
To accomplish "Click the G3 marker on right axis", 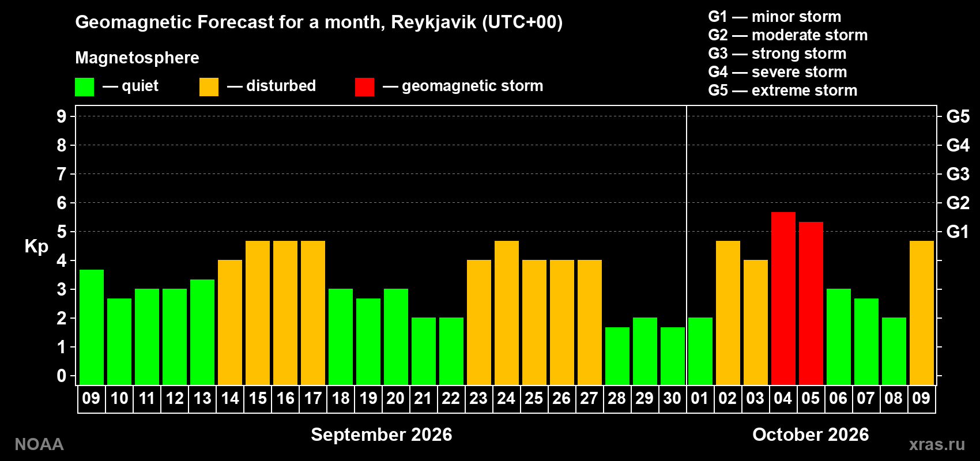I will click(958, 174).
